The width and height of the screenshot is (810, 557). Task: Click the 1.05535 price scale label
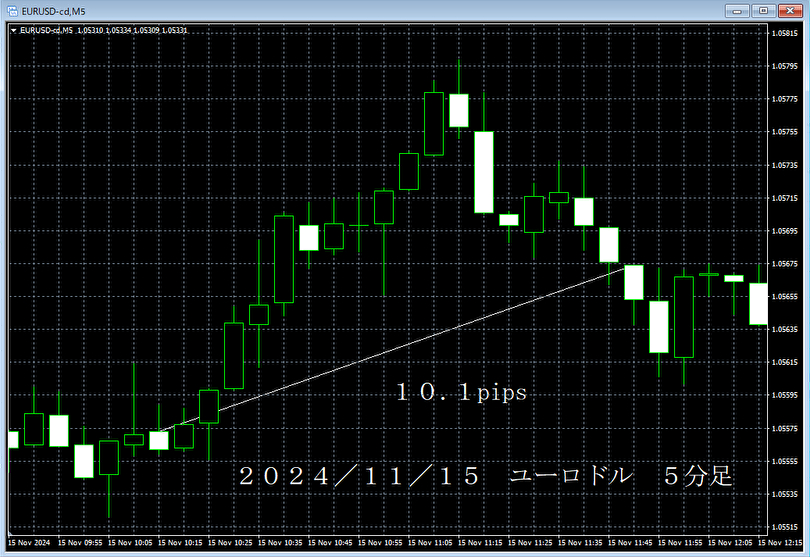(x=785, y=494)
